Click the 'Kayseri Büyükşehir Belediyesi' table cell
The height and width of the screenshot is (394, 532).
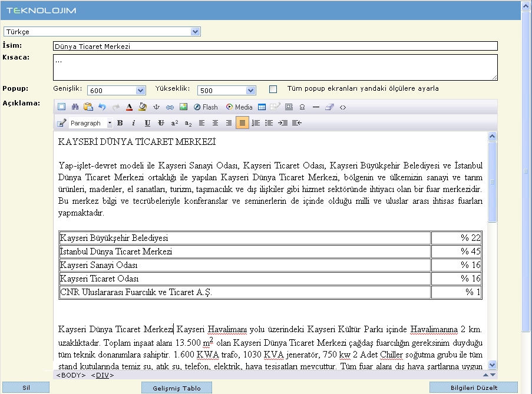coord(245,238)
